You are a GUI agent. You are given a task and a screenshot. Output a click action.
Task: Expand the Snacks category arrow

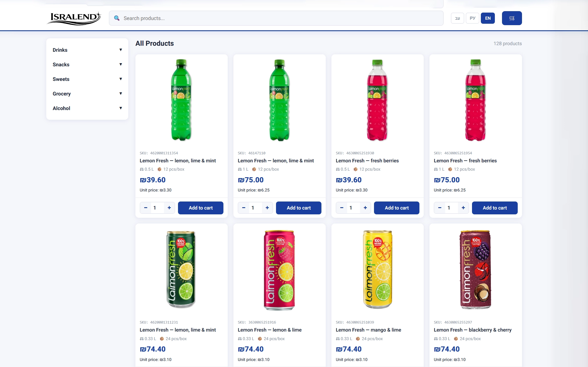[x=121, y=65]
